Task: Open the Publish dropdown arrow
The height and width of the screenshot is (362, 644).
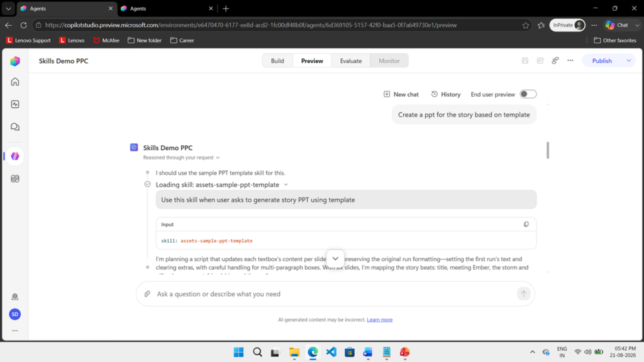Action: coord(629,61)
